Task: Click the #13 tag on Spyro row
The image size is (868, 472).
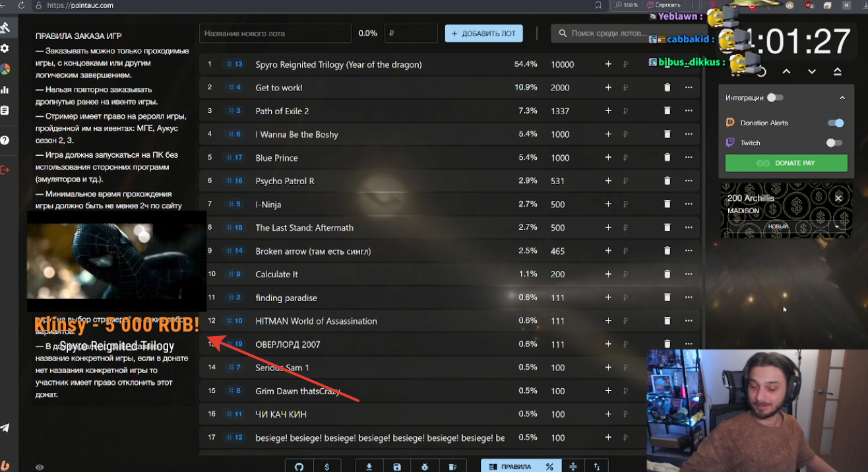Action: tap(234, 64)
